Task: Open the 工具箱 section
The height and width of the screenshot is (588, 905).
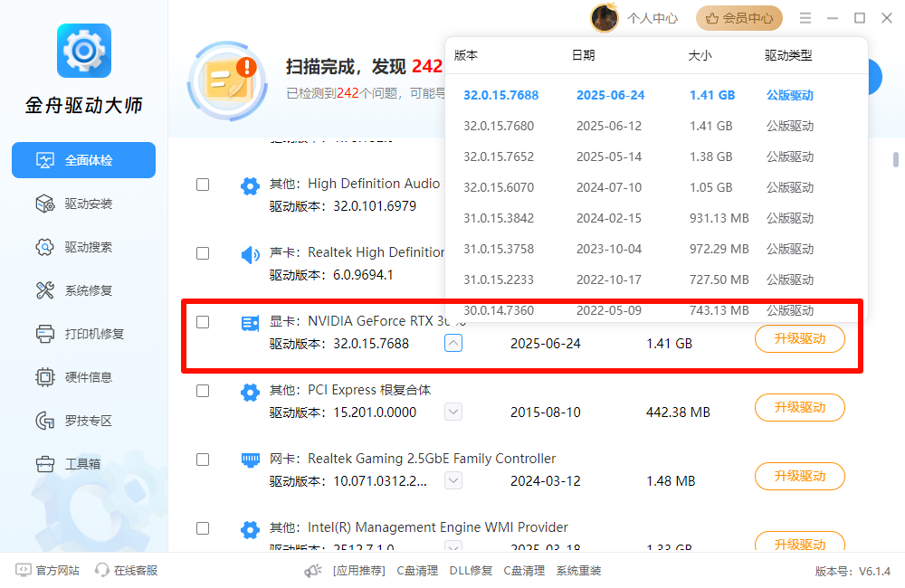Action: click(x=69, y=464)
